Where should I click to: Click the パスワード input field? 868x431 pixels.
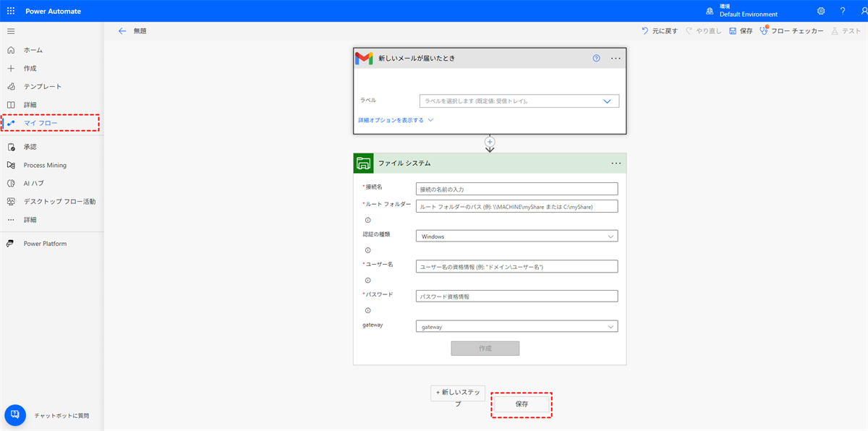(517, 296)
